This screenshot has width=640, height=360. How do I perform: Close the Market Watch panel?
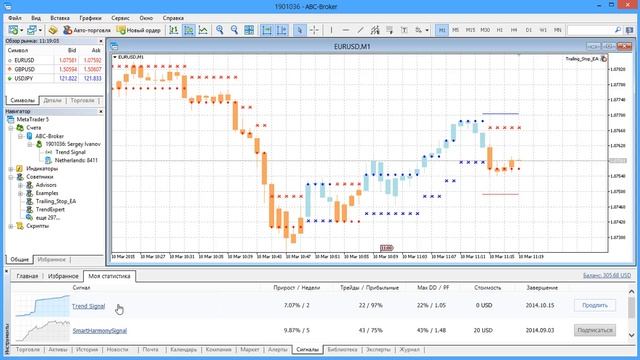pyautogui.click(x=101, y=41)
